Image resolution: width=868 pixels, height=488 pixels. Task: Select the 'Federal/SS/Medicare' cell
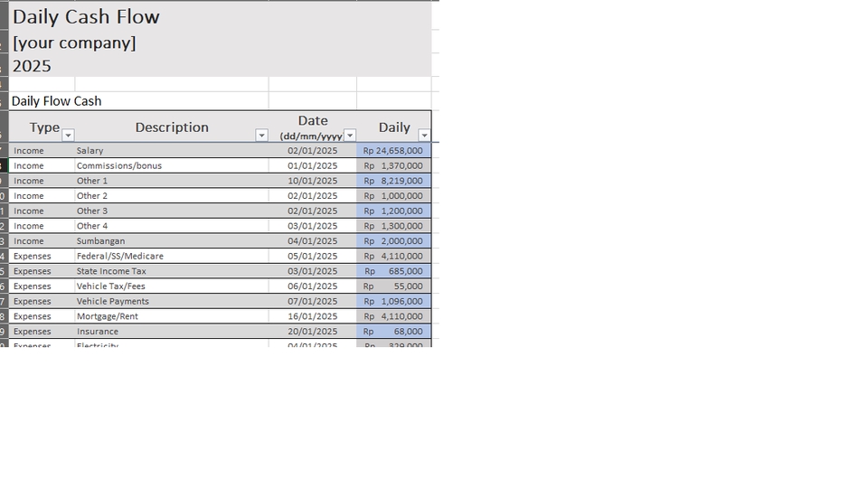(172, 256)
